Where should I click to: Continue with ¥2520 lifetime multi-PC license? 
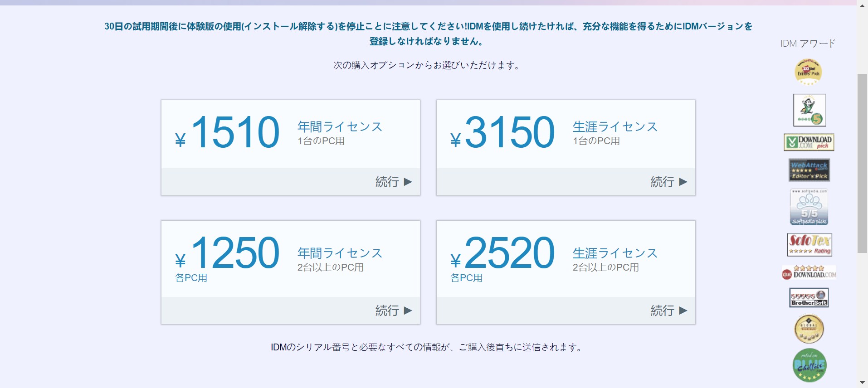pos(669,310)
